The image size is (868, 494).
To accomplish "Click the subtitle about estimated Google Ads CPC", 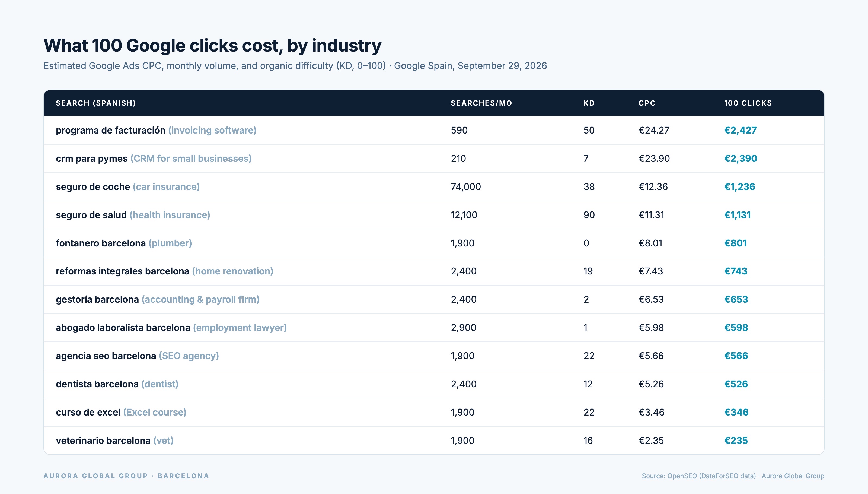I will tap(295, 66).
